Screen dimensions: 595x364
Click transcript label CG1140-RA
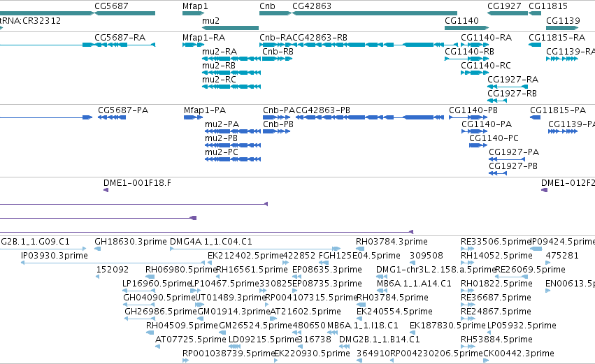(x=486, y=38)
